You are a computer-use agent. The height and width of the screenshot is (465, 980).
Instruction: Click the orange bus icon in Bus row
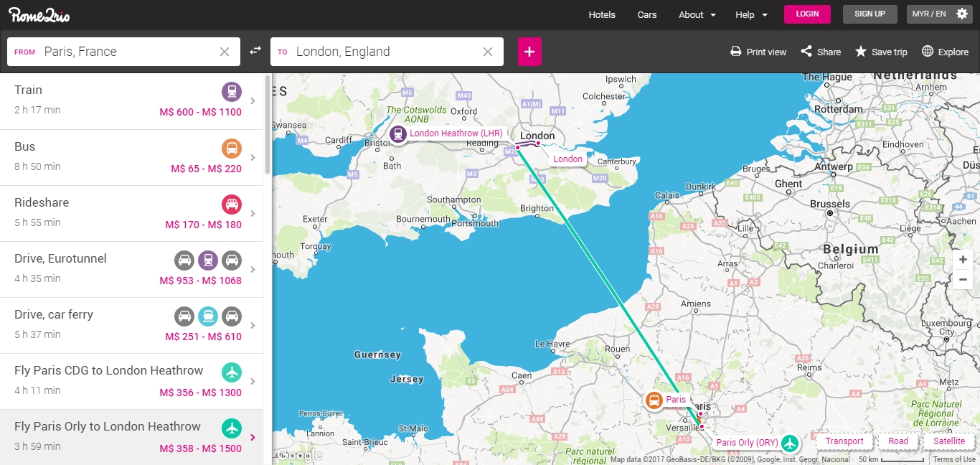(231, 149)
